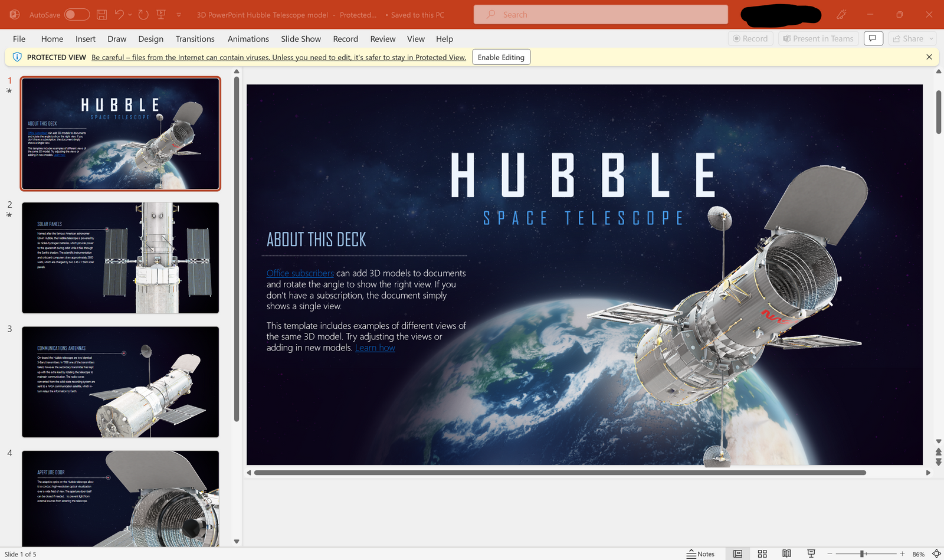
Task: Launch Slide Show from status bar icon
Action: tap(811, 554)
